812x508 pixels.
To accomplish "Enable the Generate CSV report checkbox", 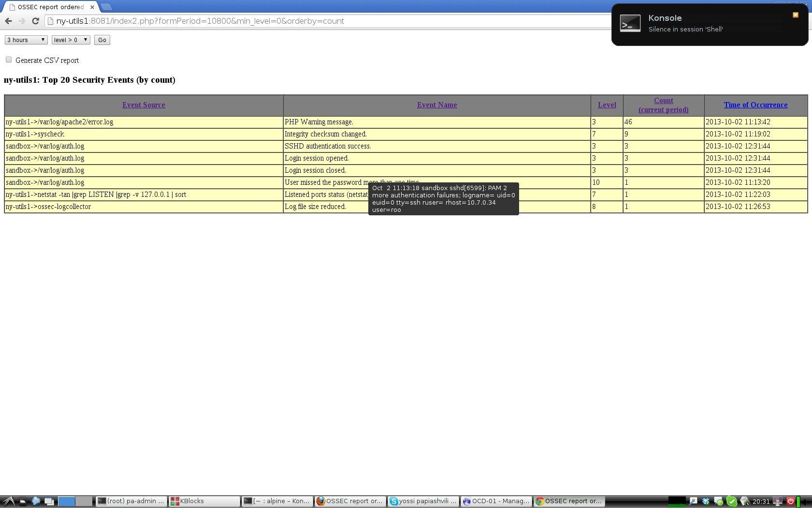I will click(x=9, y=59).
